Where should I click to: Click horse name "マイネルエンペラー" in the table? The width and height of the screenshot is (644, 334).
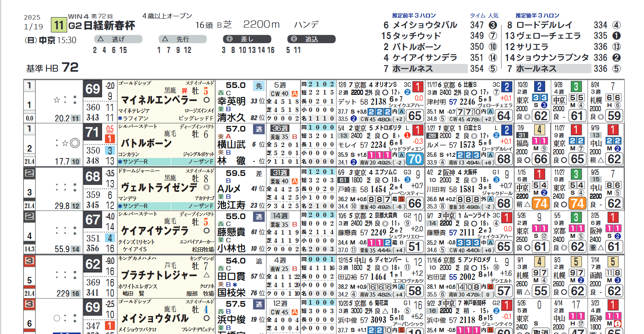point(159,100)
